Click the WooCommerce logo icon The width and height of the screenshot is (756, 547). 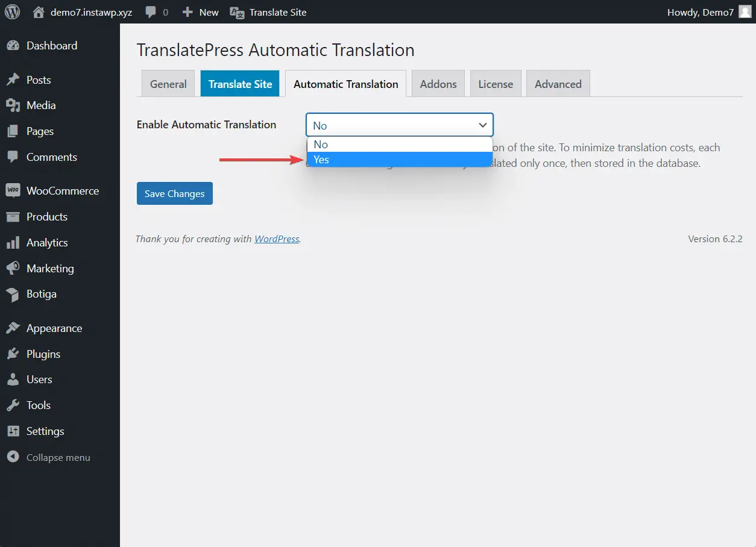point(13,190)
